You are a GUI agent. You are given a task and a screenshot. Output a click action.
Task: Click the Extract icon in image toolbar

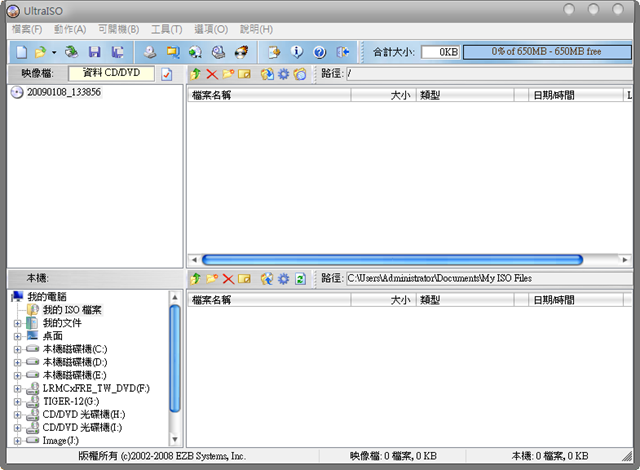pyautogui.click(x=267, y=74)
